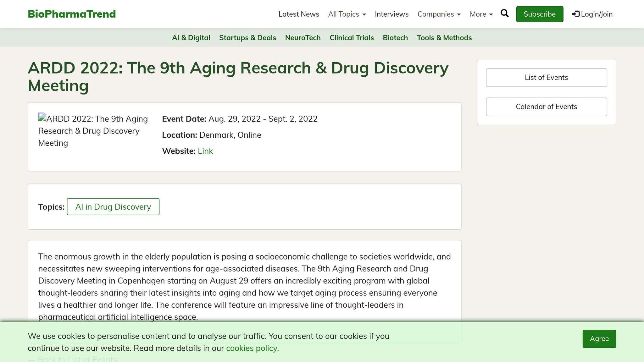The height and width of the screenshot is (362, 644).
Task: Open AI & Digital category
Action: (191, 38)
